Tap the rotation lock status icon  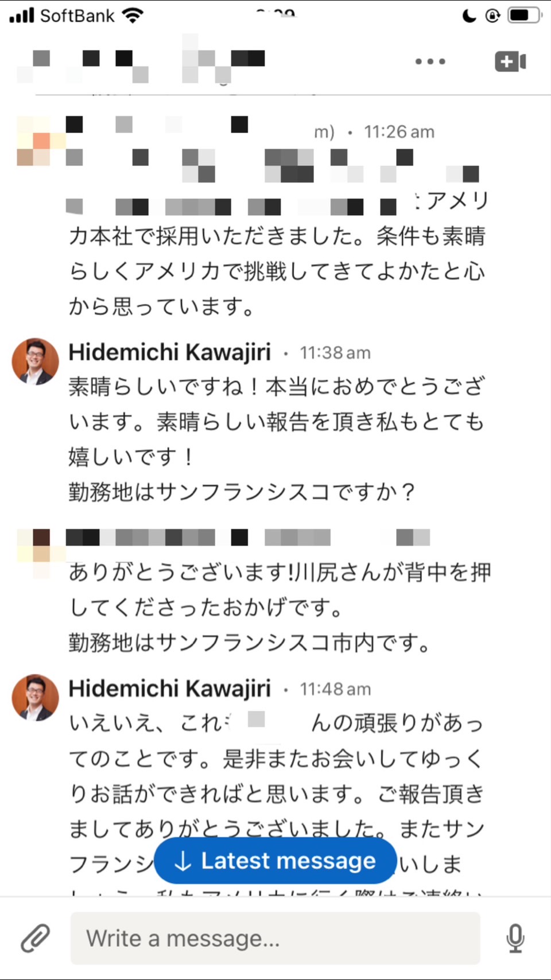[x=492, y=15]
